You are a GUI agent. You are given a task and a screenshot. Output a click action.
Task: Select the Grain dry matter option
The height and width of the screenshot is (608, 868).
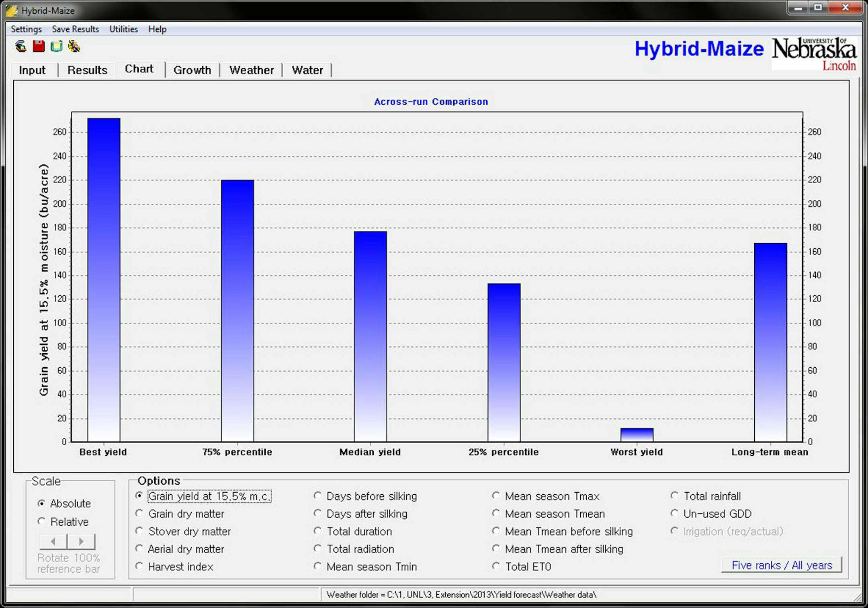[x=180, y=514]
